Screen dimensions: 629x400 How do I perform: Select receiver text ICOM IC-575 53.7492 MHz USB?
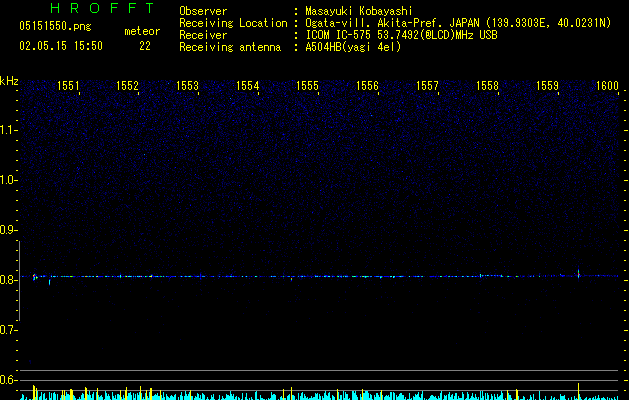(x=401, y=35)
